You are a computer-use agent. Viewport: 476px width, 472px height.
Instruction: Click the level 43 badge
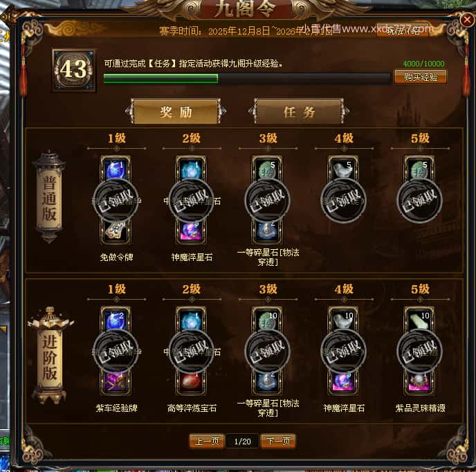click(x=74, y=70)
